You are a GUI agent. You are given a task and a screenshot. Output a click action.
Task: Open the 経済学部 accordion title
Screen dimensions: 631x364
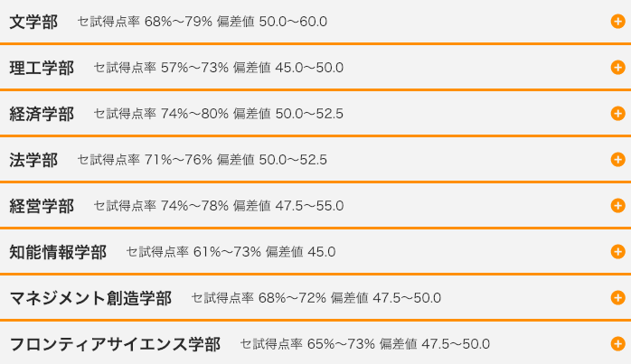[x=42, y=114]
